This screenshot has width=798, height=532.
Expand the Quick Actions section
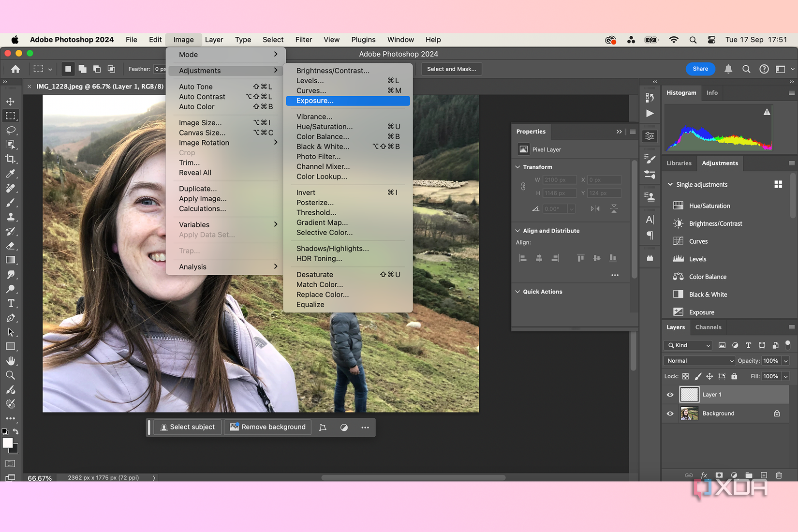[517, 291]
